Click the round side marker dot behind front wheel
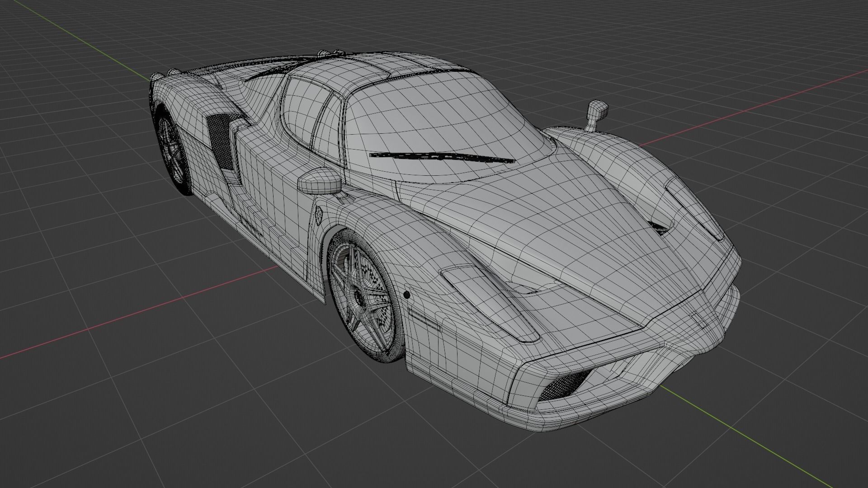Image resolution: width=868 pixels, height=488 pixels. [x=407, y=296]
